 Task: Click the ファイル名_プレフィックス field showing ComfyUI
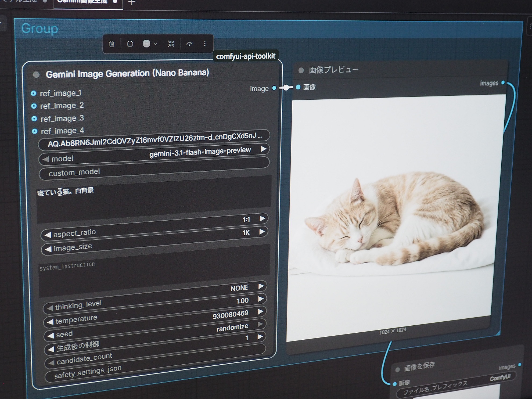coord(456,385)
